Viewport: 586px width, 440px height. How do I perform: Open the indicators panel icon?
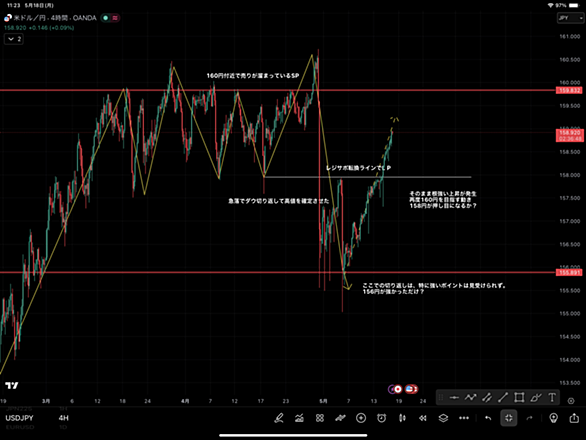(x=299, y=418)
